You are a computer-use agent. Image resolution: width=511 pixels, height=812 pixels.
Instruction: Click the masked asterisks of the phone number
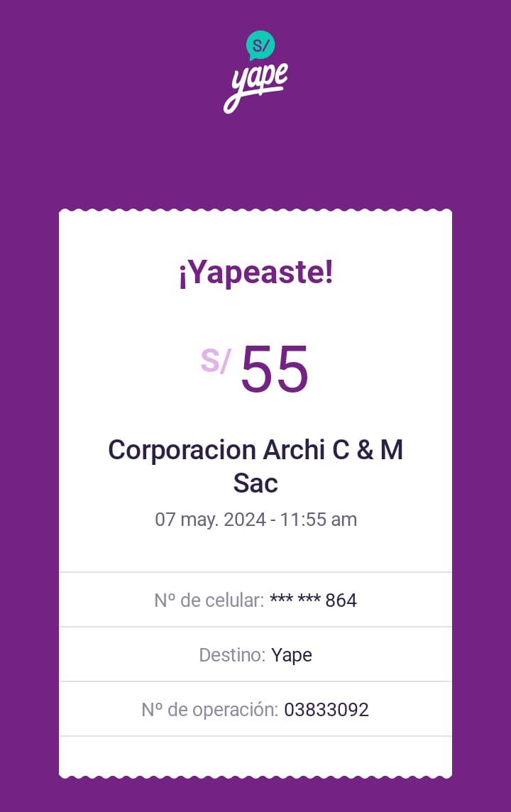(295, 600)
